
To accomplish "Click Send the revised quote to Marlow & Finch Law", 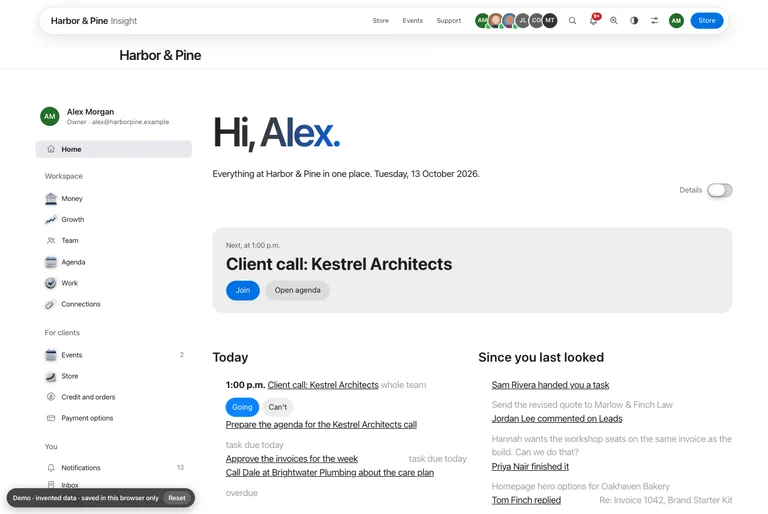I will [582, 405].
